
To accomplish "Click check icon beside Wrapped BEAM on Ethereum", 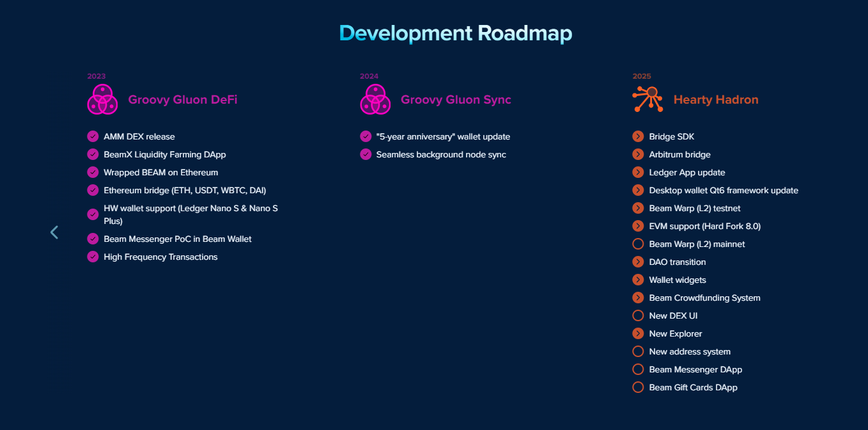I will coord(93,172).
